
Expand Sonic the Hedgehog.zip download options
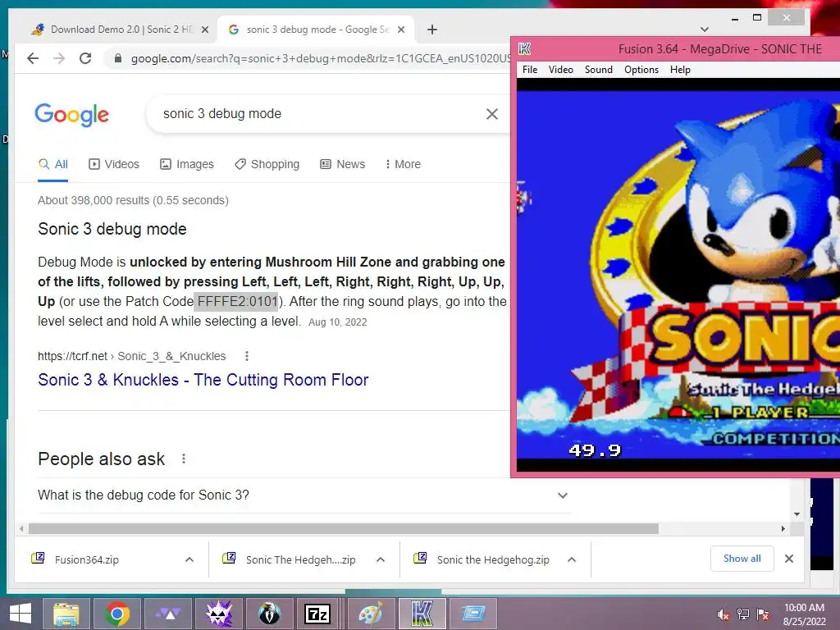572,559
